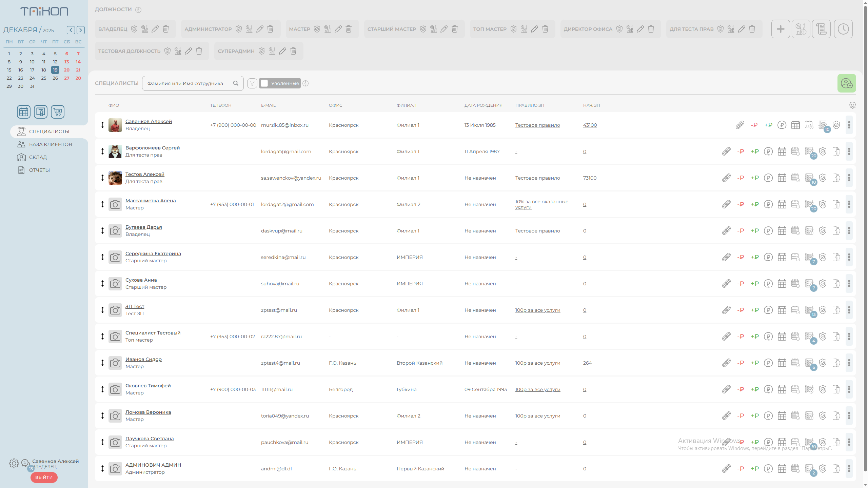The height and width of the screenshot is (488, 868).
Task: Open three-dots menu for Иванов Сидор
Action: coord(849,363)
